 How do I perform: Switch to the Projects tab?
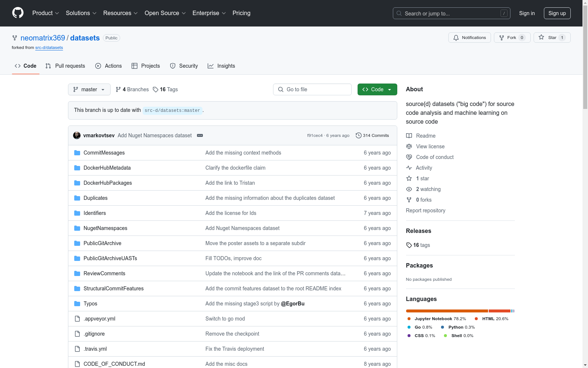click(x=146, y=66)
